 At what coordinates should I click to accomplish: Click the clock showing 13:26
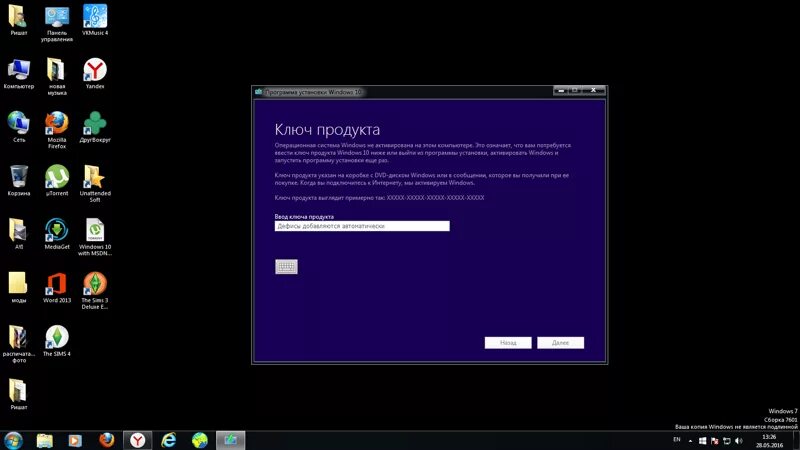(768, 441)
